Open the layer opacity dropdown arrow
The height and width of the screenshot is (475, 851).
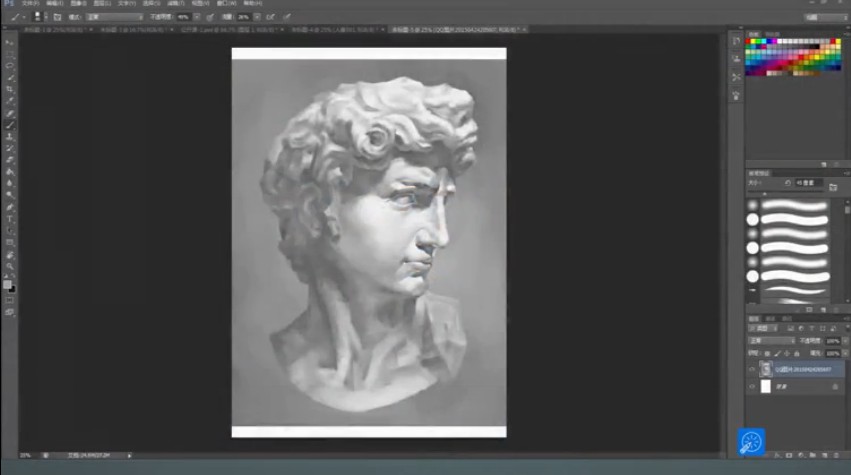[x=846, y=341]
